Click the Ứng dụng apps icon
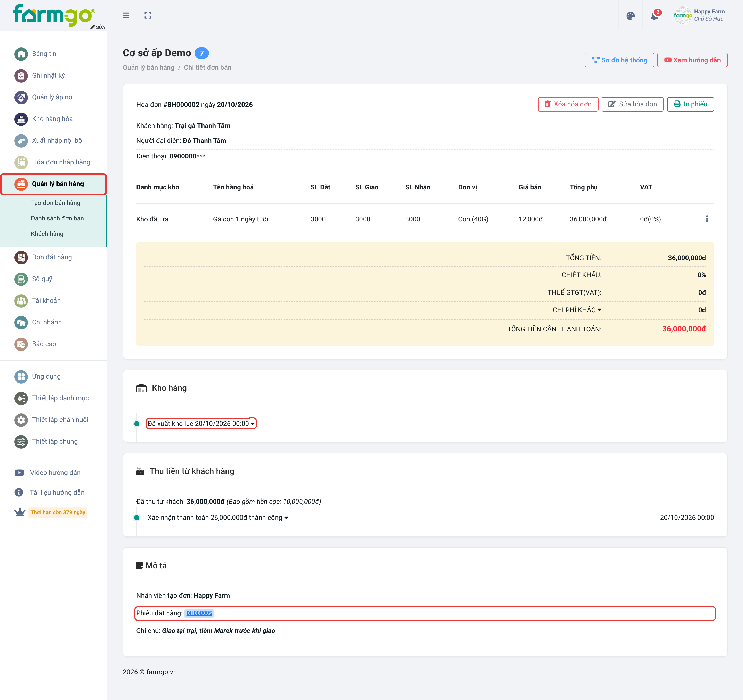 pos(21,377)
